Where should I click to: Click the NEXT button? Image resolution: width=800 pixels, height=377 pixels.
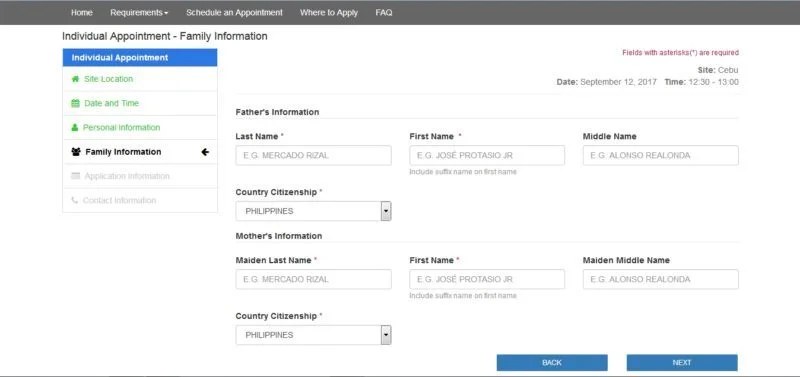pos(682,363)
